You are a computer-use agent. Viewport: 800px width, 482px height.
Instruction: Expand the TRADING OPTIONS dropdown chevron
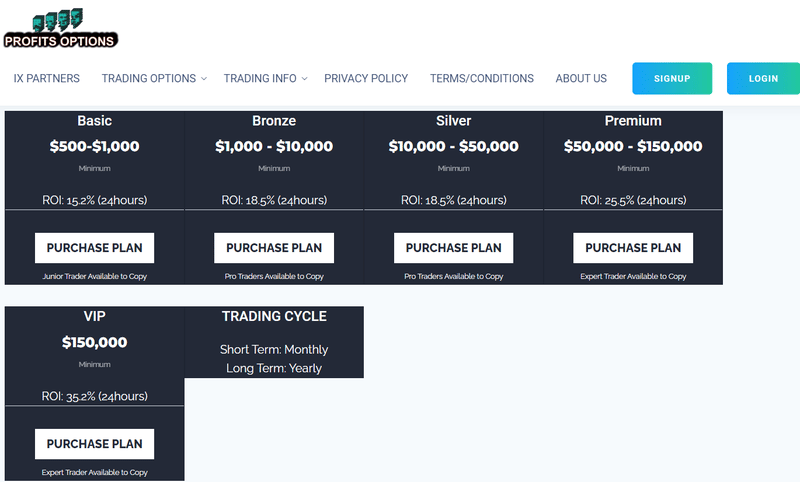(204, 79)
